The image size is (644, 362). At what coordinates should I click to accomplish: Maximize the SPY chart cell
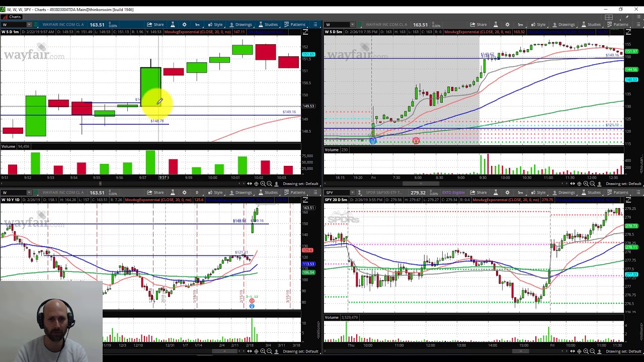point(628,200)
